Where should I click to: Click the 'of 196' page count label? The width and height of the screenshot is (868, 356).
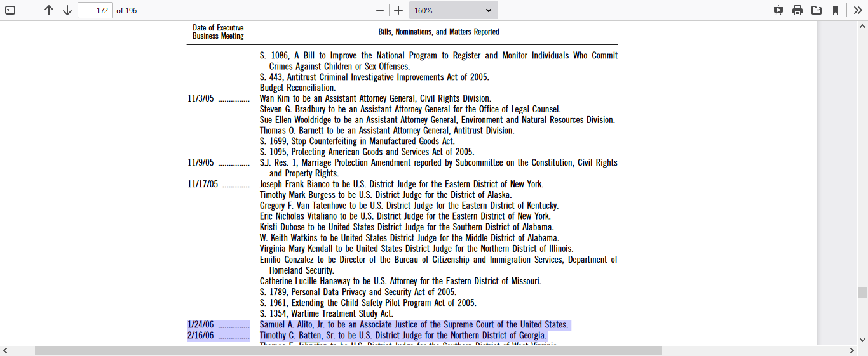[126, 11]
